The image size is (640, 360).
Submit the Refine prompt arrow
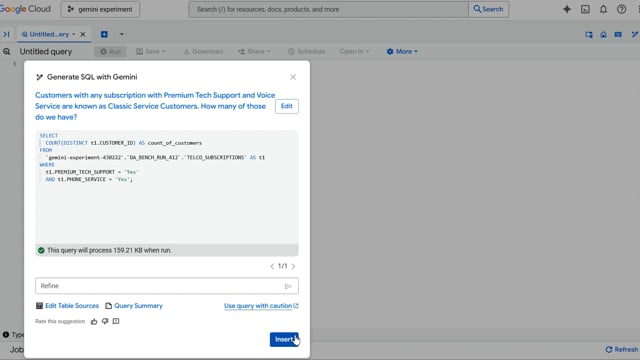(288, 286)
